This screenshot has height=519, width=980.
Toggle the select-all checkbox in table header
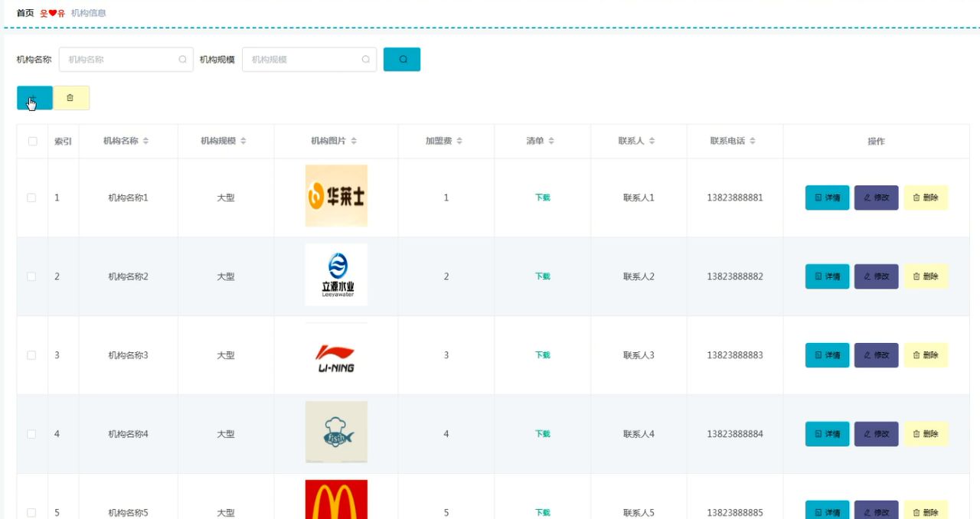(x=32, y=142)
